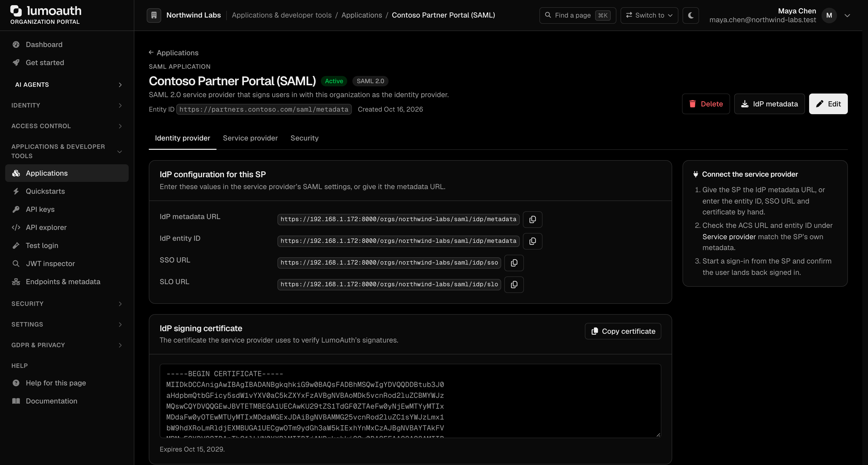The height and width of the screenshot is (465, 868).
Task: Open API keys page
Action: tap(67, 209)
